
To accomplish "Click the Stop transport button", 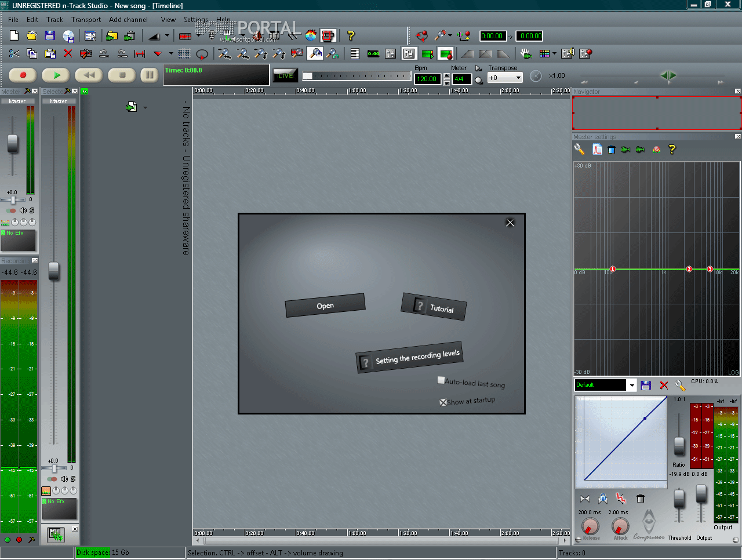I will click(x=122, y=75).
